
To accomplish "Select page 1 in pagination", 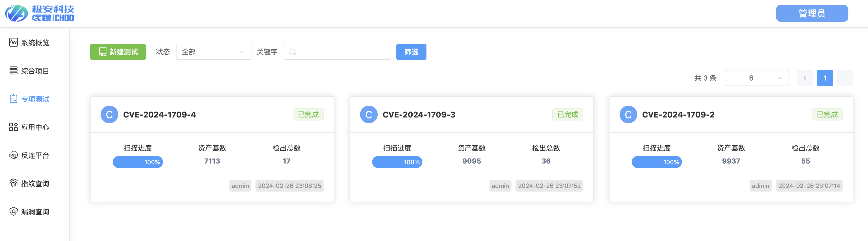I will 825,78.
